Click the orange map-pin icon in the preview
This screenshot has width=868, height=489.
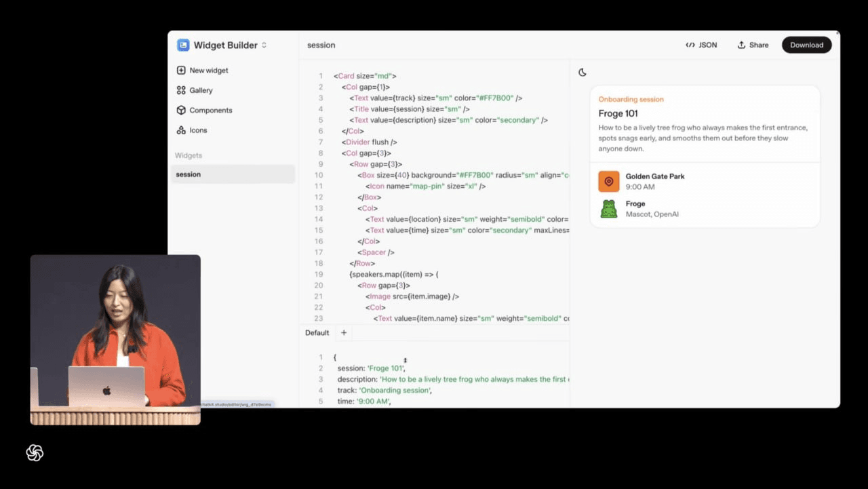[x=609, y=181]
